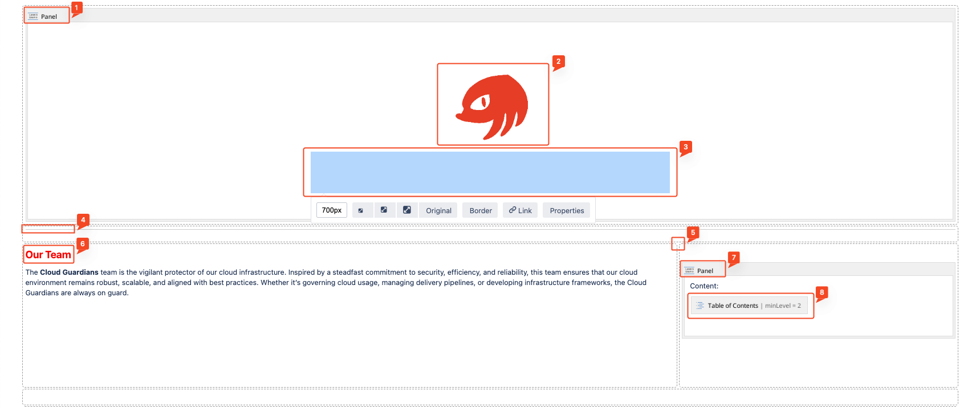Click the red echidna logo image

(x=493, y=105)
